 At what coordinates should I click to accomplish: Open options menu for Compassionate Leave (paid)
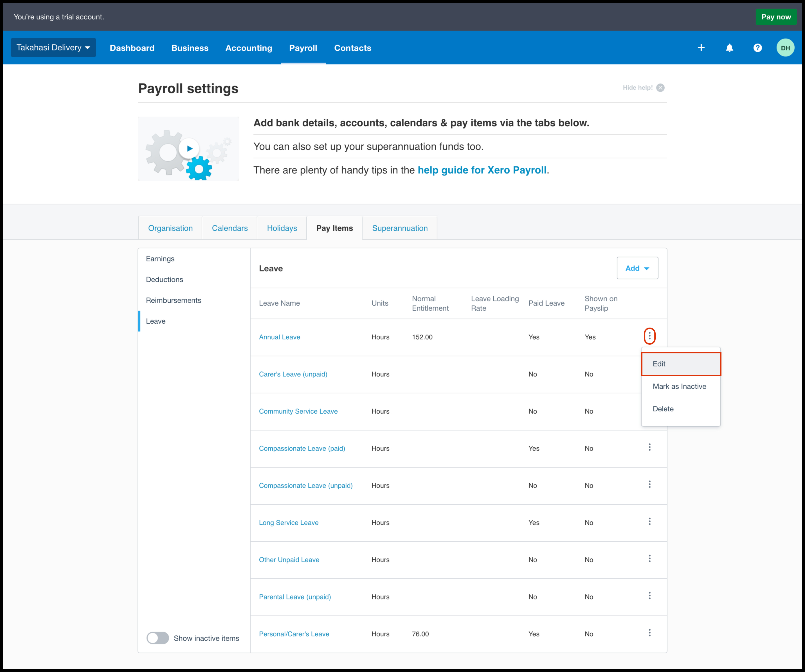coord(649,447)
